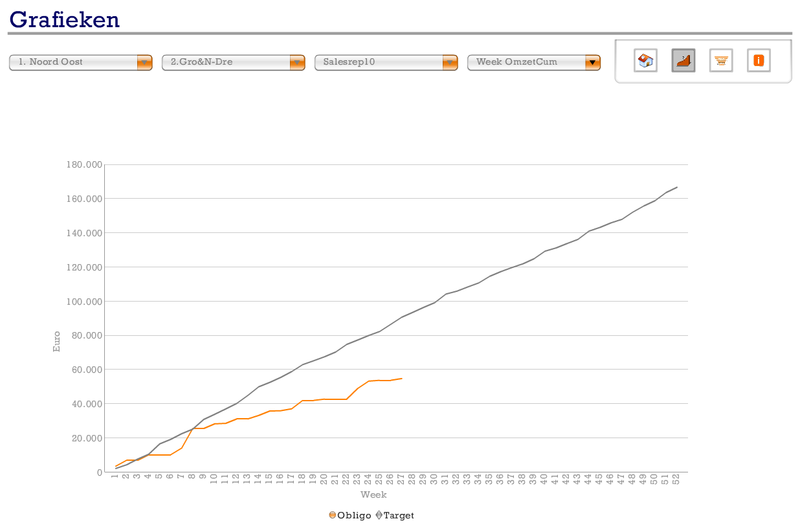Click the orange Obligo legend marker
The width and height of the screenshot is (811, 532).
[333, 515]
